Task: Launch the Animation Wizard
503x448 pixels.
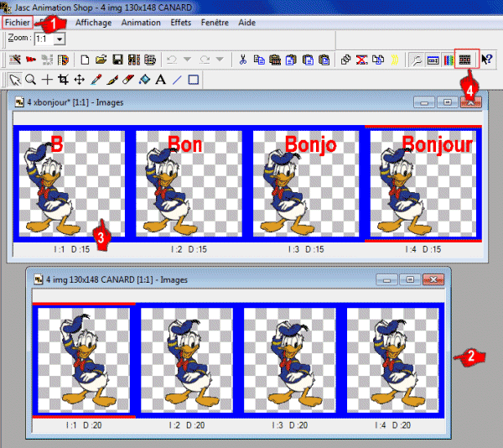Action: click(x=15, y=60)
